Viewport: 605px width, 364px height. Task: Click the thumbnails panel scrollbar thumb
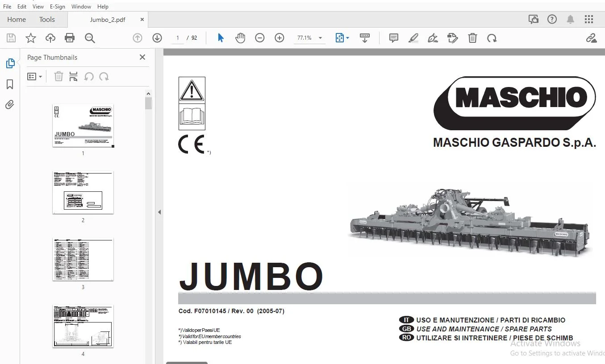pos(149,103)
